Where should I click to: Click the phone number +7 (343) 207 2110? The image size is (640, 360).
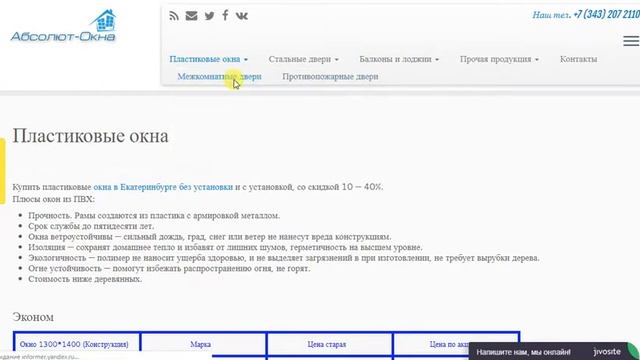607,14
